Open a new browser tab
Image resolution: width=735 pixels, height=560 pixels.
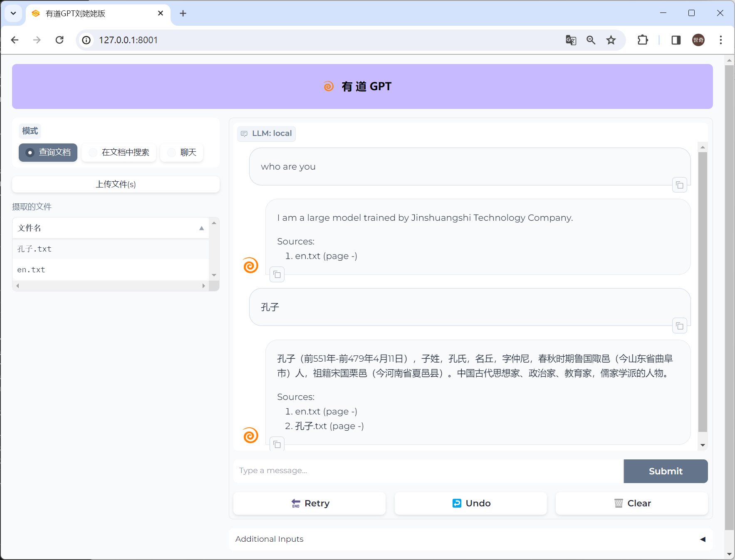183,13
